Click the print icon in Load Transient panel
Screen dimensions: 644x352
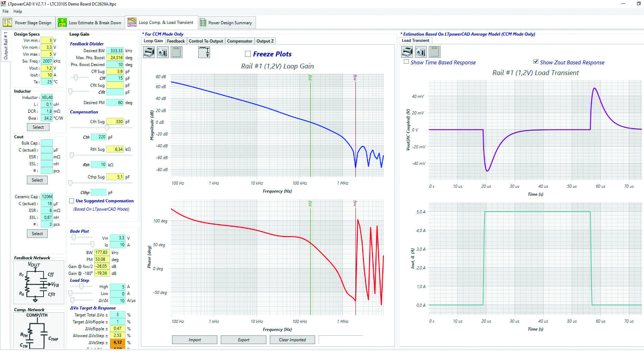[407, 52]
